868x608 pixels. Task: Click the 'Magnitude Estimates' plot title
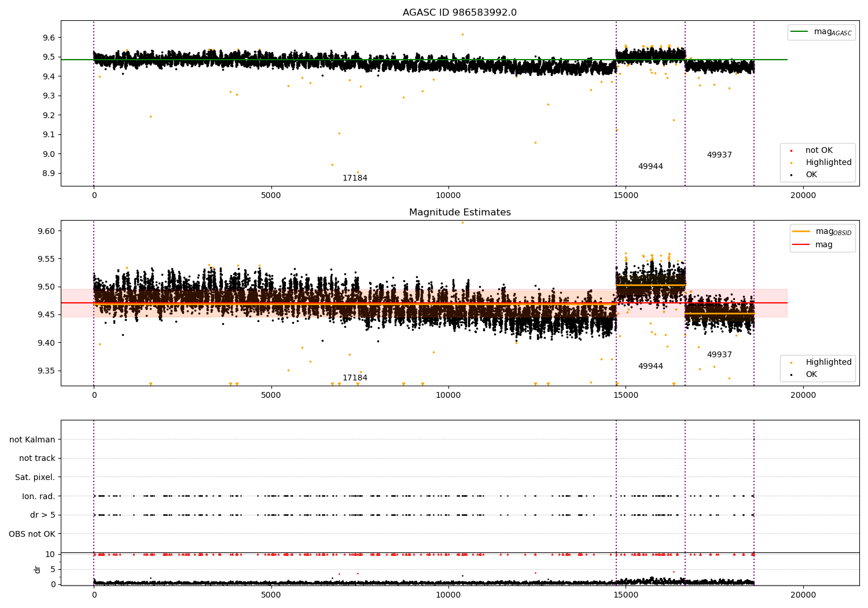[x=459, y=213]
